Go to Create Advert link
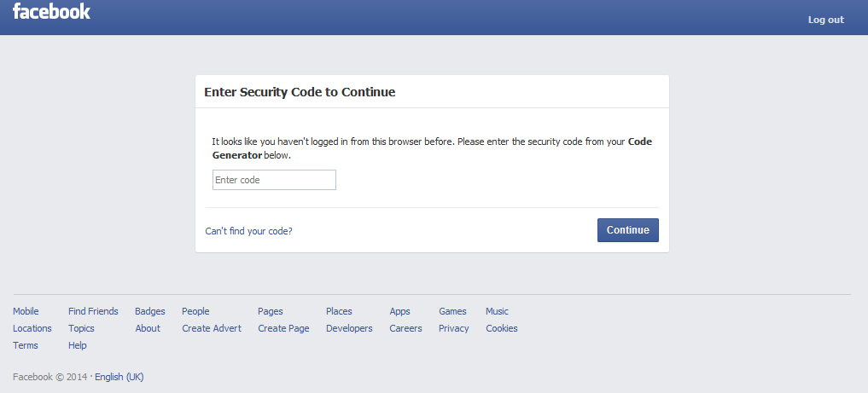This screenshot has height=393, width=868. pos(212,328)
